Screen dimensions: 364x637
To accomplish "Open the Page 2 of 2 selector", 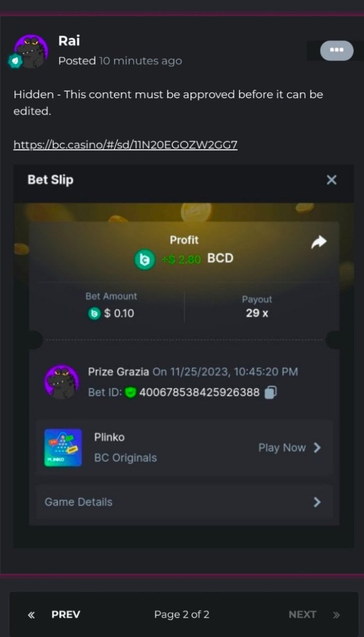I will (182, 614).
